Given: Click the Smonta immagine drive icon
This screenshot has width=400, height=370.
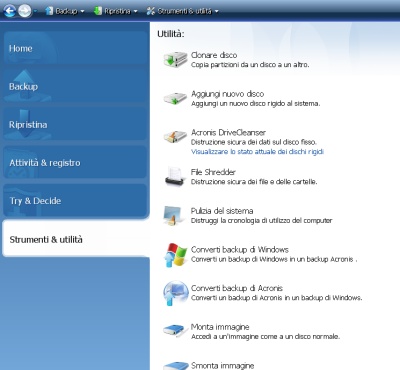Looking at the screenshot, I should click(x=175, y=366).
